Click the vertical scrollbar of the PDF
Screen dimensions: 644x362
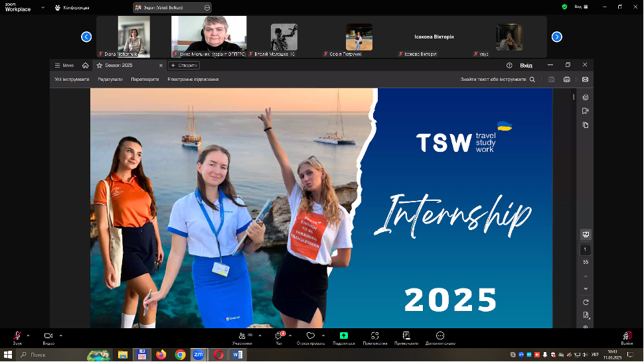point(574,97)
